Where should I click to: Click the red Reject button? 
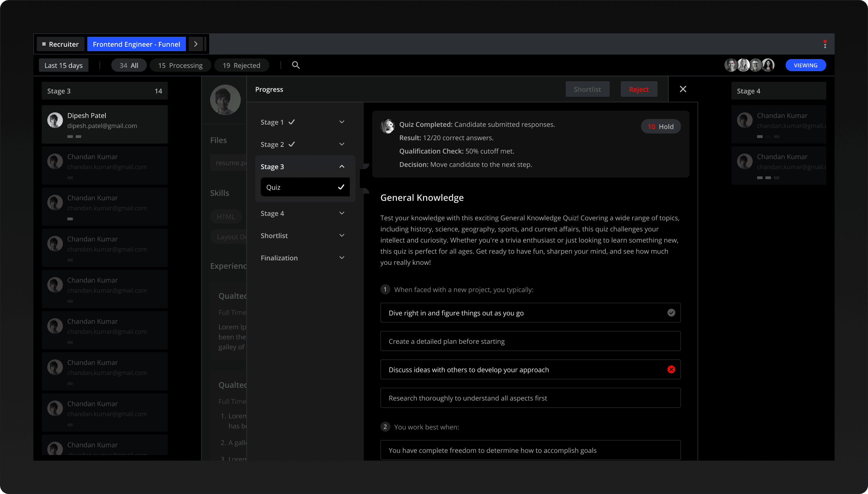click(x=639, y=89)
